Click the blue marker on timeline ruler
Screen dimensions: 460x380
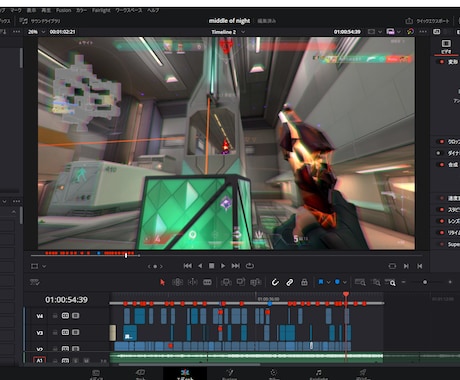[x=269, y=304]
